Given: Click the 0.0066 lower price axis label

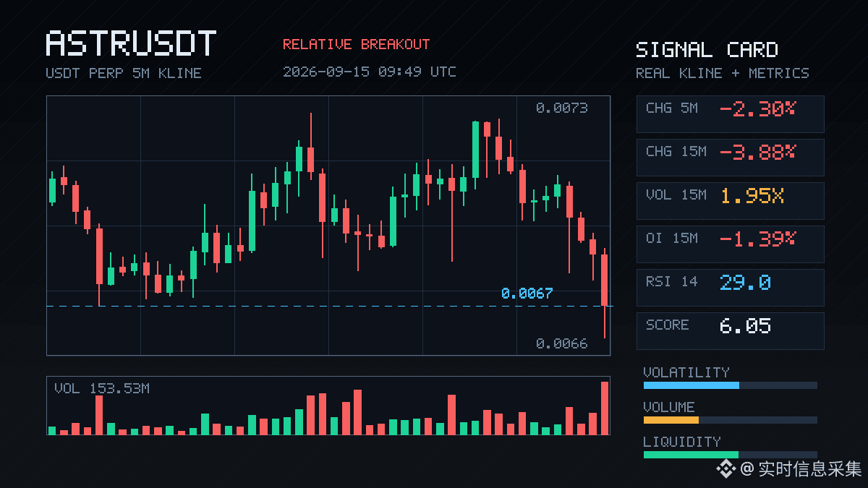Looking at the screenshot, I should 562,343.
